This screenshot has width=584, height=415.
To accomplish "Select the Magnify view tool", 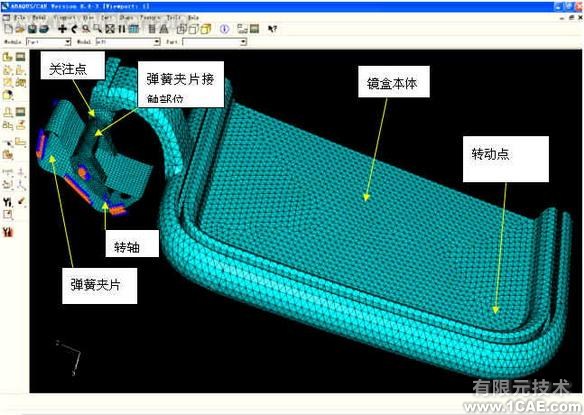I will tap(86, 29).
